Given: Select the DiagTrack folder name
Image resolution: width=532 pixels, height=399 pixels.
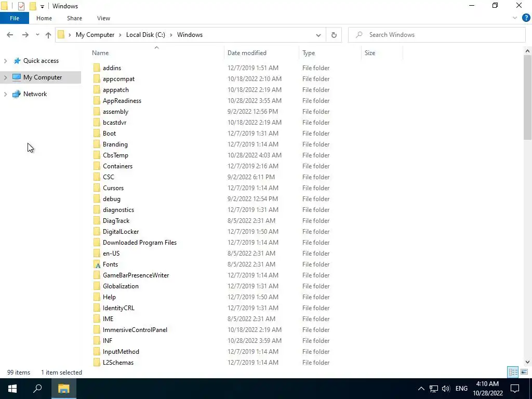Looking at the screenshot, I should (116, 220).
